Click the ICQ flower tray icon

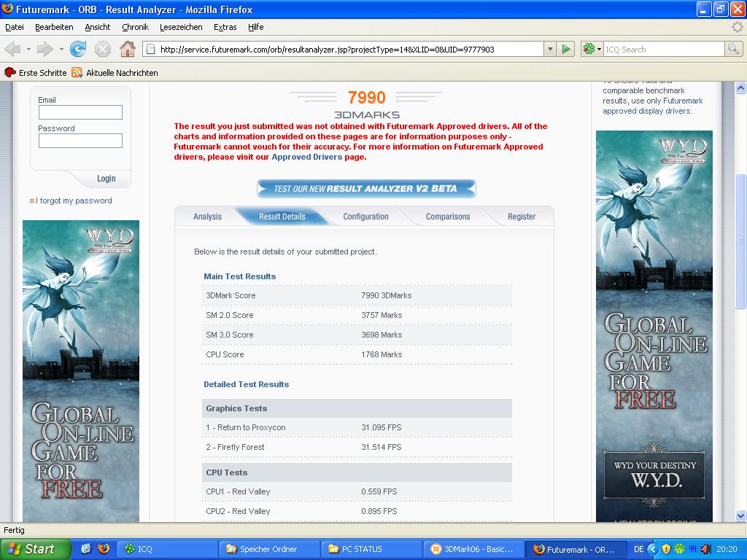pyautogui.click(x=679, y=549)
